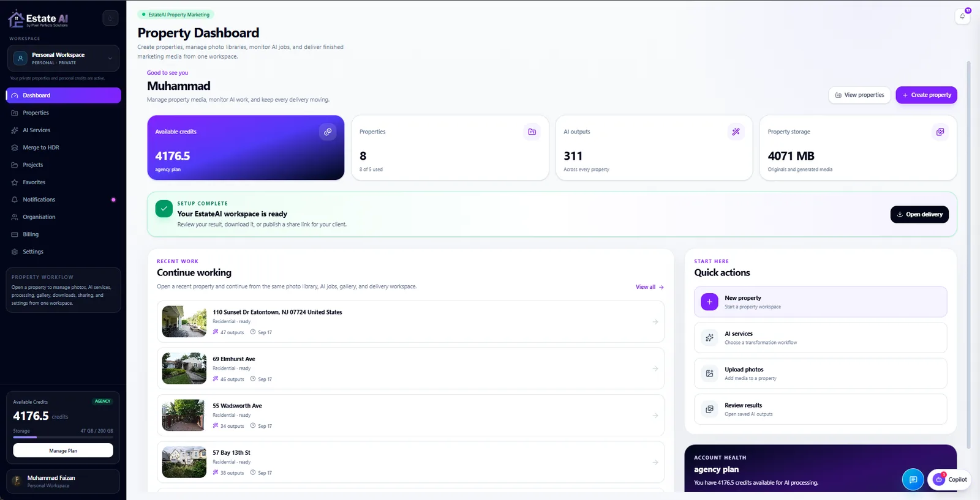This screenshot has height=500, width=980.
Task: Open the Copilot assistant
Action: click(x=949, y=480)
